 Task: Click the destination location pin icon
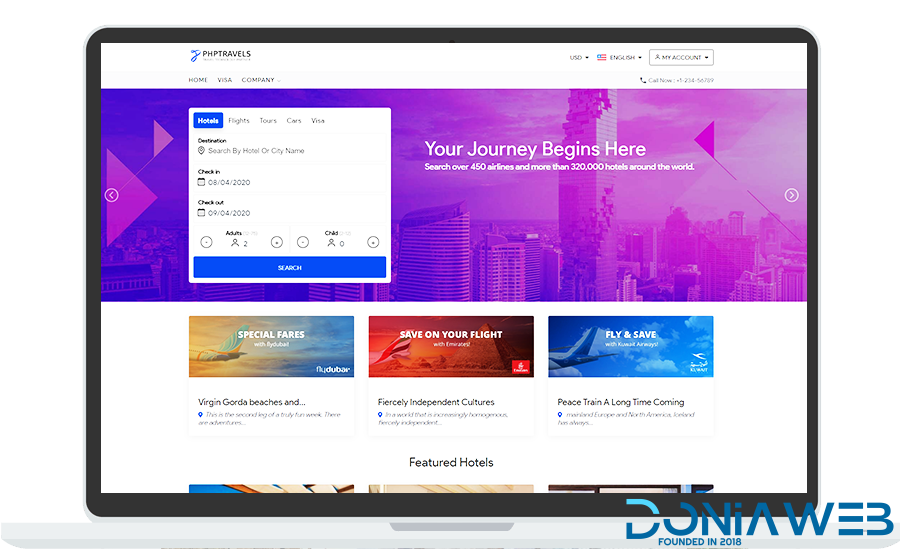coord(202,151)
